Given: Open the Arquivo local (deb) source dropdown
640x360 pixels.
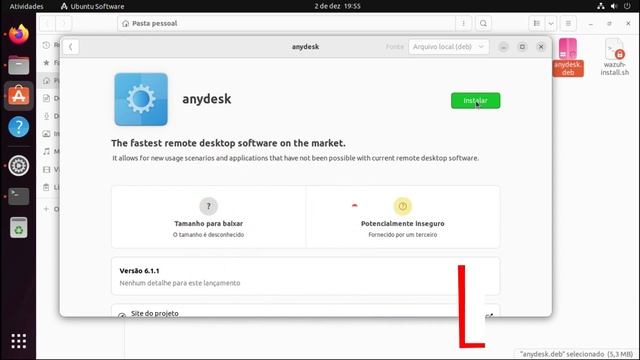Looking at the screenshot, I should click(448, 47).
